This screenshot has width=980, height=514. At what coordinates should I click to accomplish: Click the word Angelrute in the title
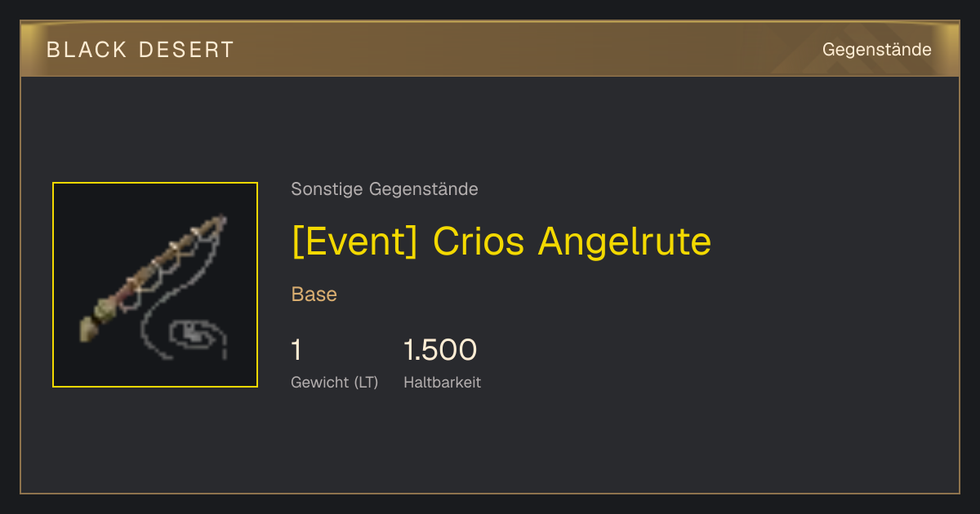coord(625,241)
